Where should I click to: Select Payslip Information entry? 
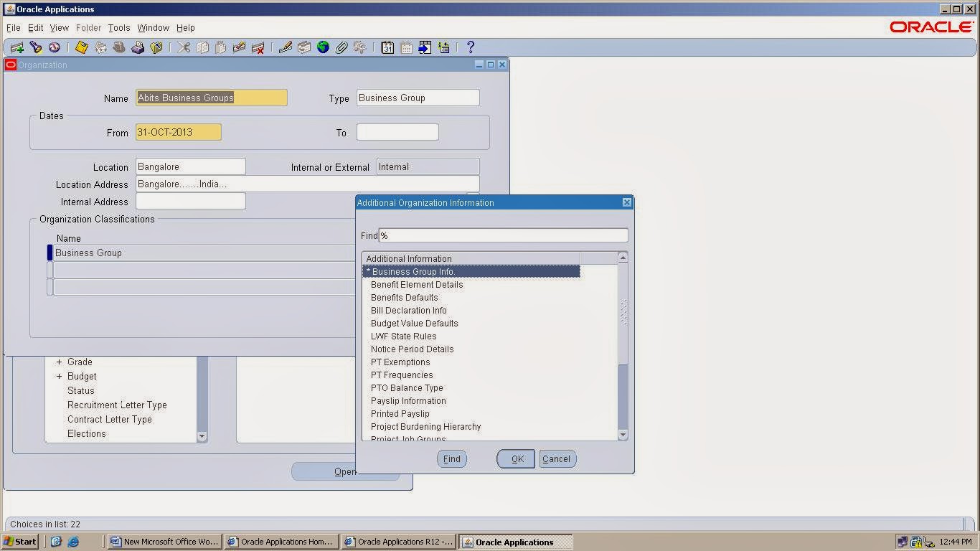(x=408, y=401)
